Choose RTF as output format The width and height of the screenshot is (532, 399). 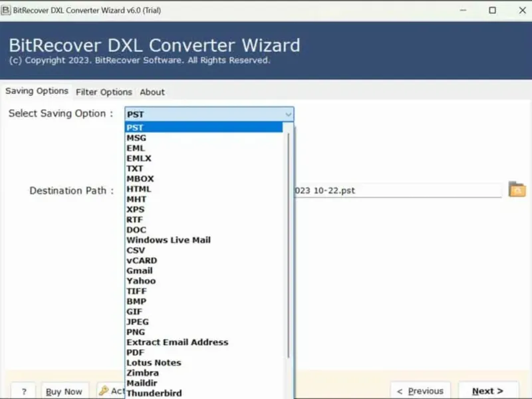click(x=204, y=219)
